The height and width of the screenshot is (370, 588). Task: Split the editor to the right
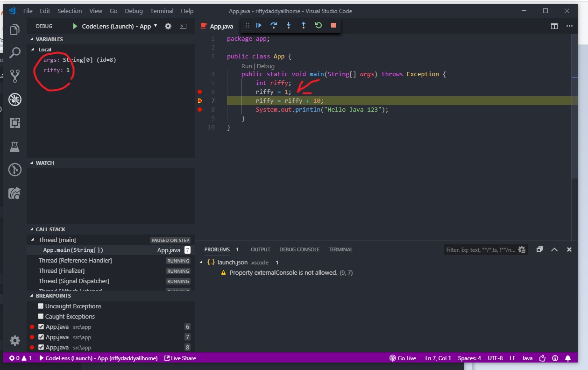point(554,26)
